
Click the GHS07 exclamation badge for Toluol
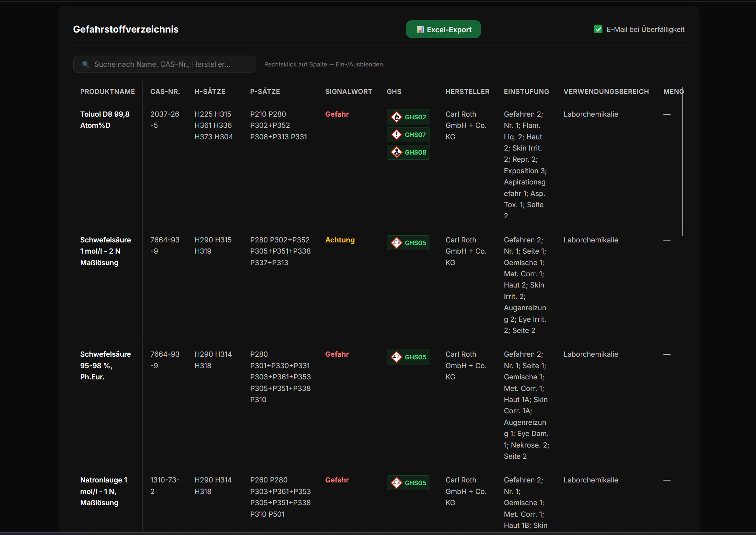coord(409,135)
